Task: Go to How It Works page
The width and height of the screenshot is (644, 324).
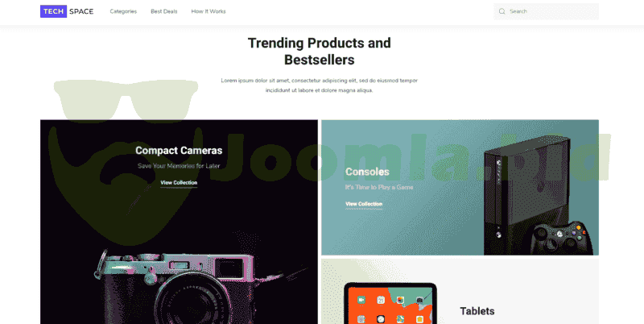Action: pos(208,11)
